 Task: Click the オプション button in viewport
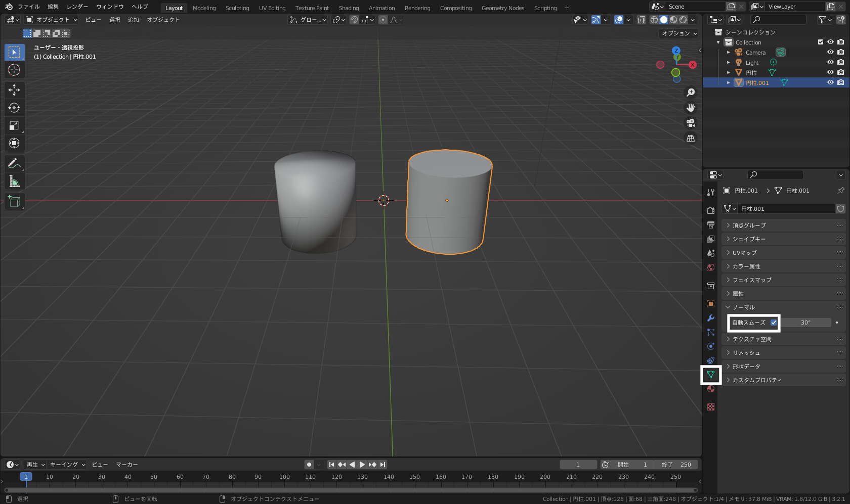tap(679, 33)
